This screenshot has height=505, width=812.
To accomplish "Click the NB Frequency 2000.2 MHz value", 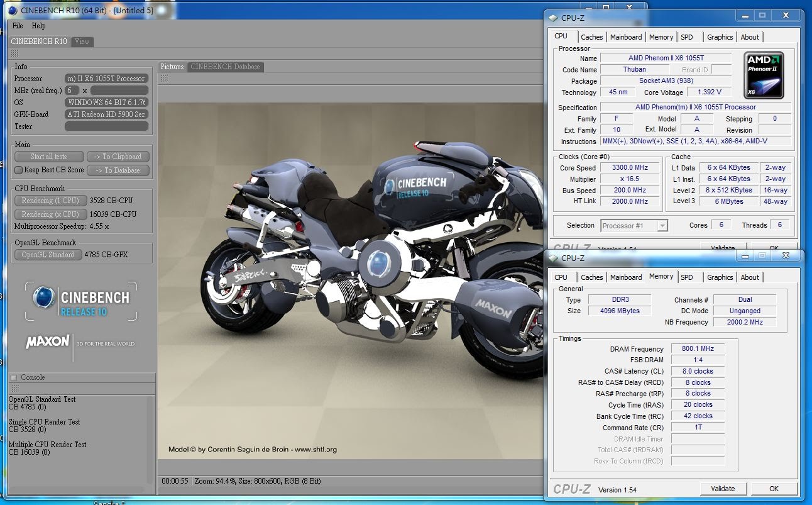I will point(745,322).
